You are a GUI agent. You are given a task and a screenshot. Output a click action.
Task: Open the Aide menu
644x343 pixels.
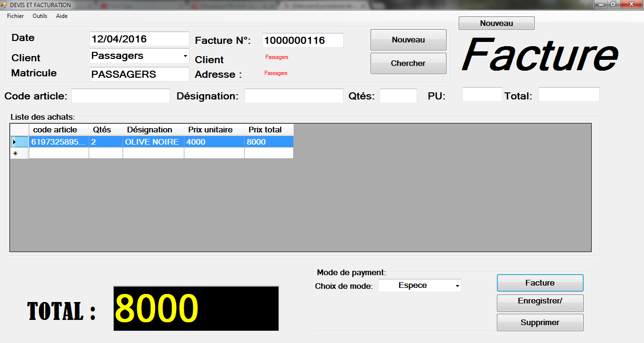pos(62,16)
